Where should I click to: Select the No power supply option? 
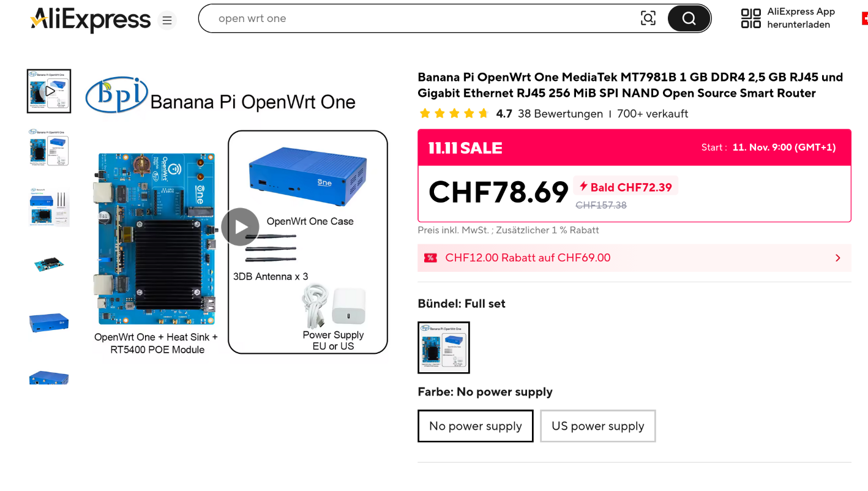point(476,426)
